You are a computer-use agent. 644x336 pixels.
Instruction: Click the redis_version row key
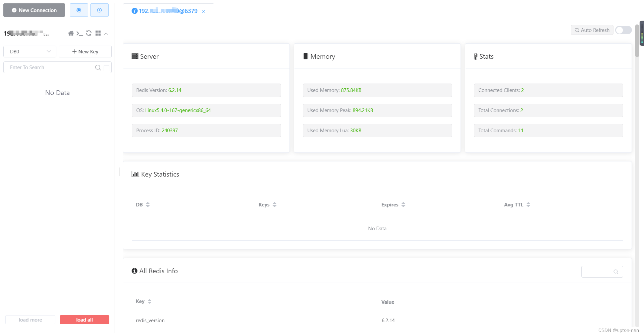tap(150, 320)
